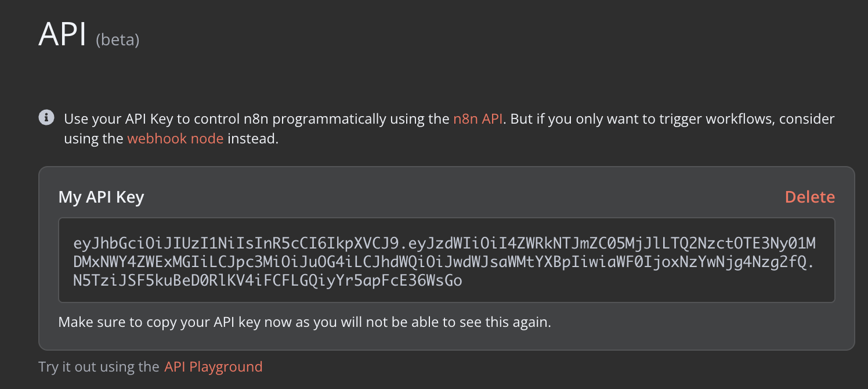Image resolution: width=868 pixels, height=389 pixels.
Task: Click the key line starting "eyJhbGci"
Action: point(444,243)
